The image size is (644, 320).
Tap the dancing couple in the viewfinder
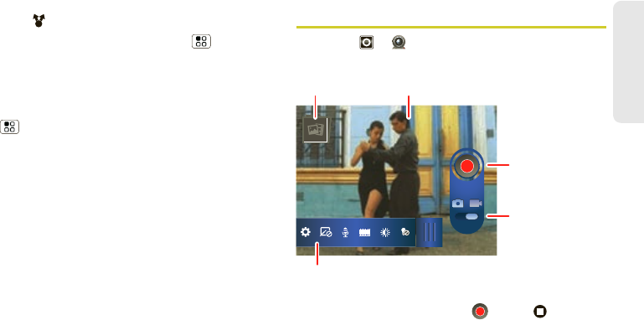386,181
